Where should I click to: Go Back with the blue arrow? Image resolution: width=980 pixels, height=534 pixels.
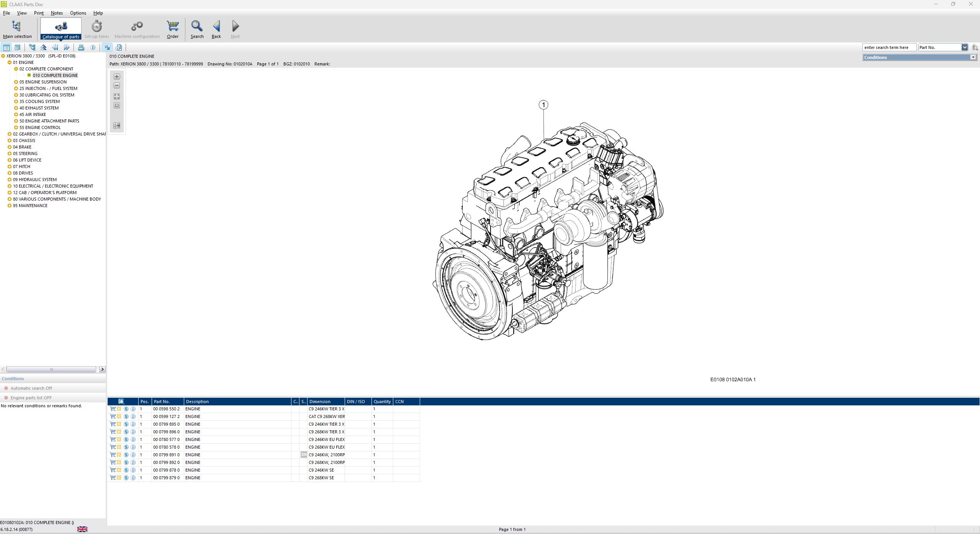216,29
